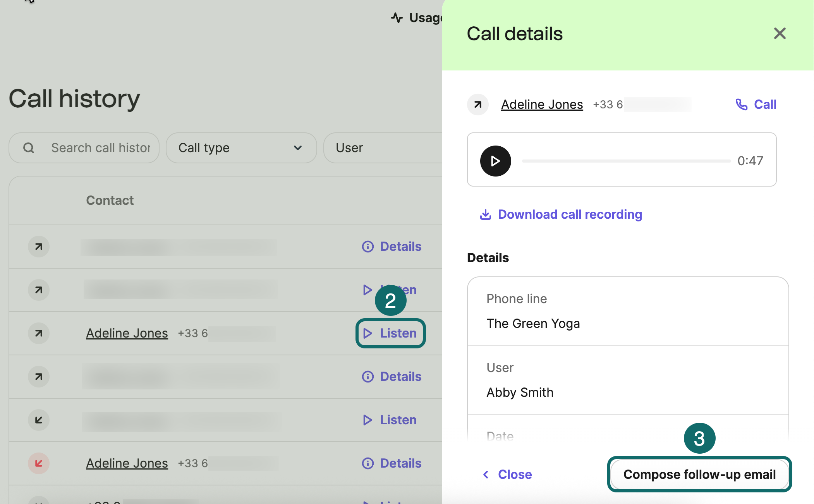Click the audio progress bar track
Image resolution: width=814 pixels, height=504 pixels.
click(x=626, y=161)
